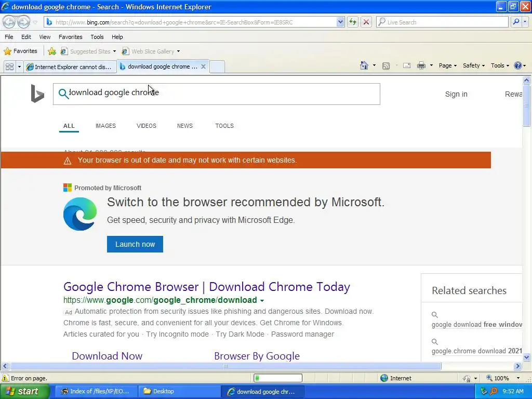Go back with the Back arrow button
Screen dimensions: 532x399
coord(9,22)
